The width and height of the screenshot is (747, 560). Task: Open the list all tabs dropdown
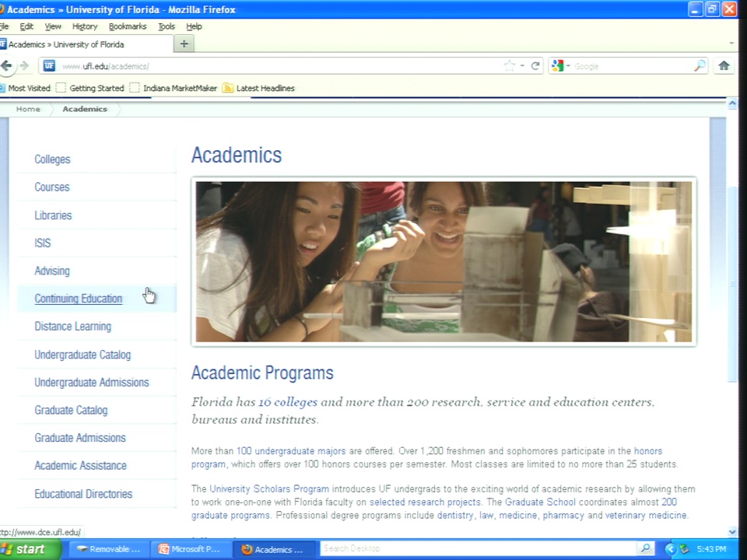coord(731,44)
